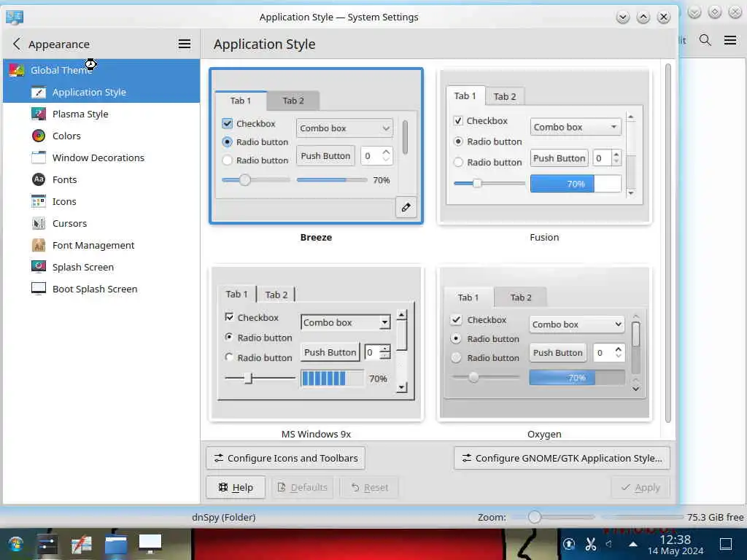Viewport: 747px width, 560px height.
Task: Open Configure GNOME/GTK Application Style
Action: click(x=562, y=458)
